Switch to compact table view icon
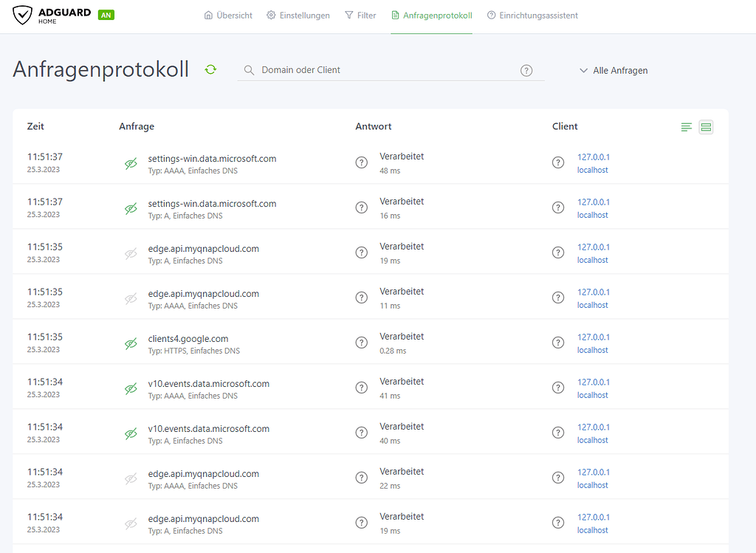The height and width of the screenshot is (553, 756). pos(687,128)
